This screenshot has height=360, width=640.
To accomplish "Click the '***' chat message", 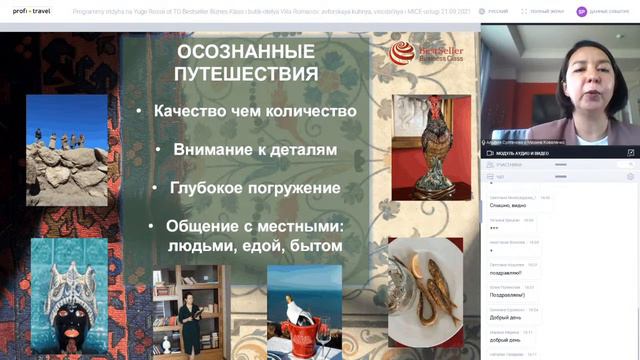I will point(494,228).
